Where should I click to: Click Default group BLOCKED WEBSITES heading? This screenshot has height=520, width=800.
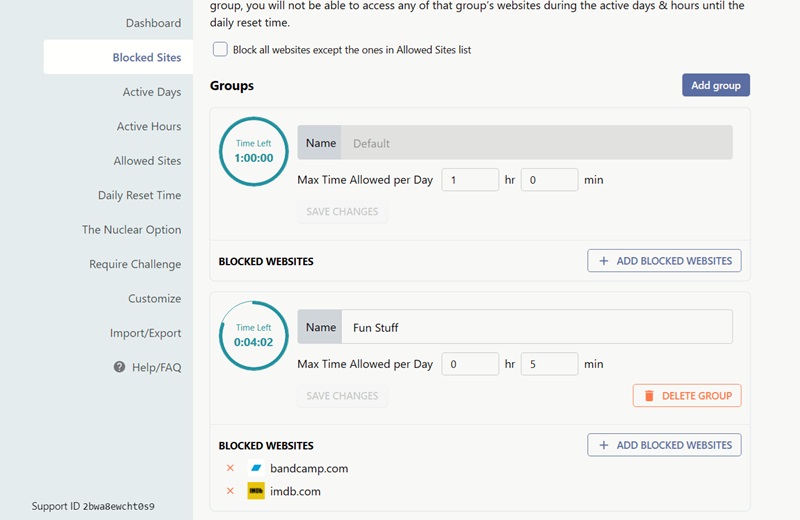point(266,261)
